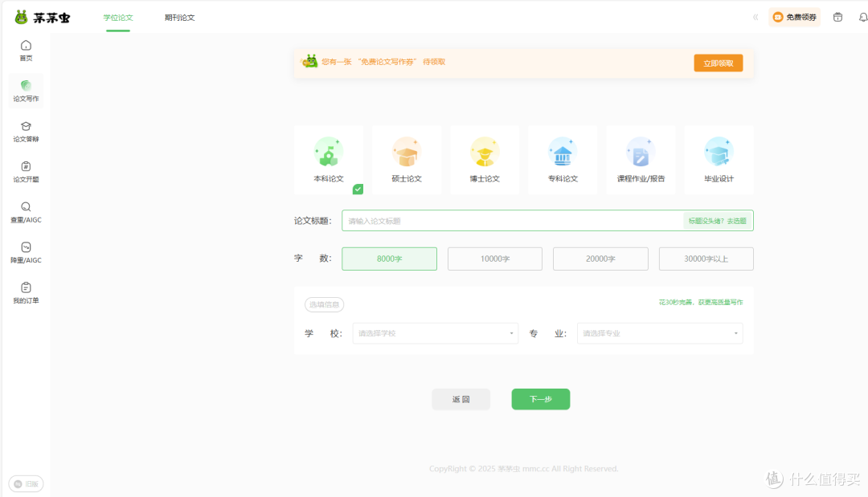Open 论文答辩 in the sidebar

pos(26,132)
